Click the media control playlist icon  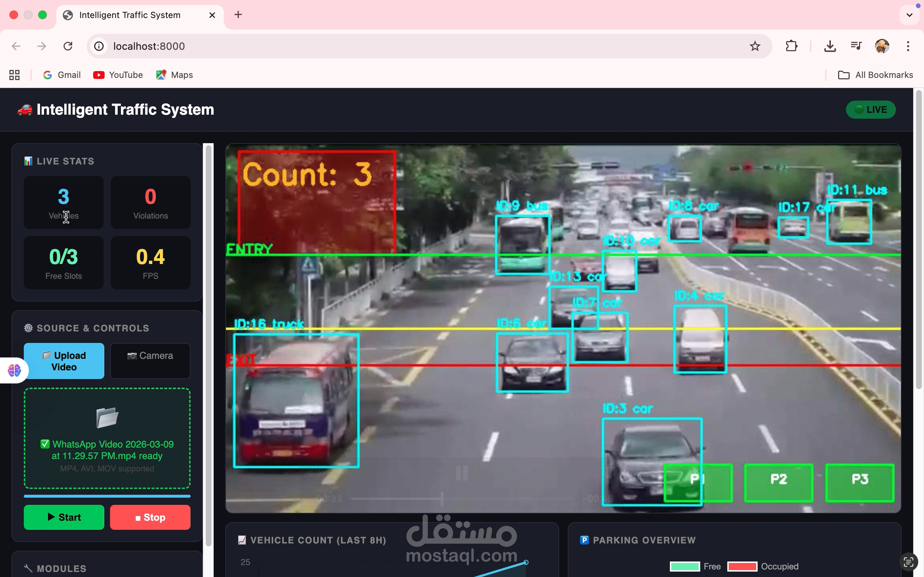856,46
